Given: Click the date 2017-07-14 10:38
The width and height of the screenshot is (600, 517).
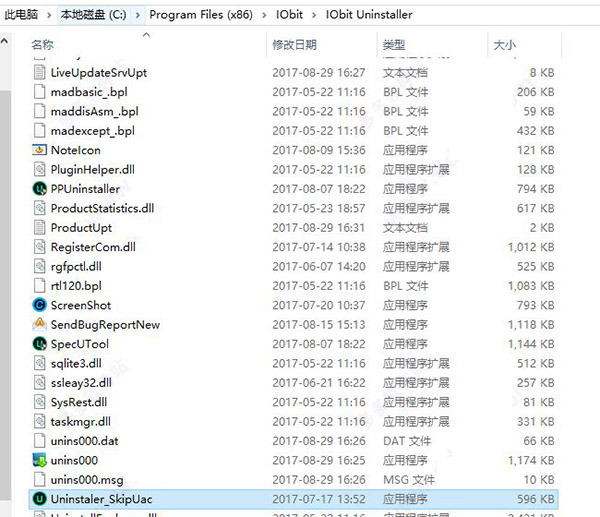Looking at the screenshot, I should click(319, 247).
